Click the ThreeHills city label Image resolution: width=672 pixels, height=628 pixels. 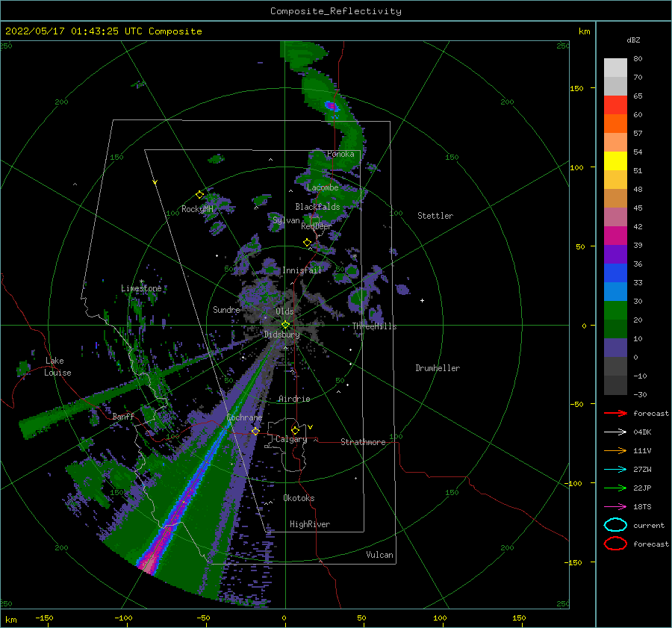click(x=375, y=326)
